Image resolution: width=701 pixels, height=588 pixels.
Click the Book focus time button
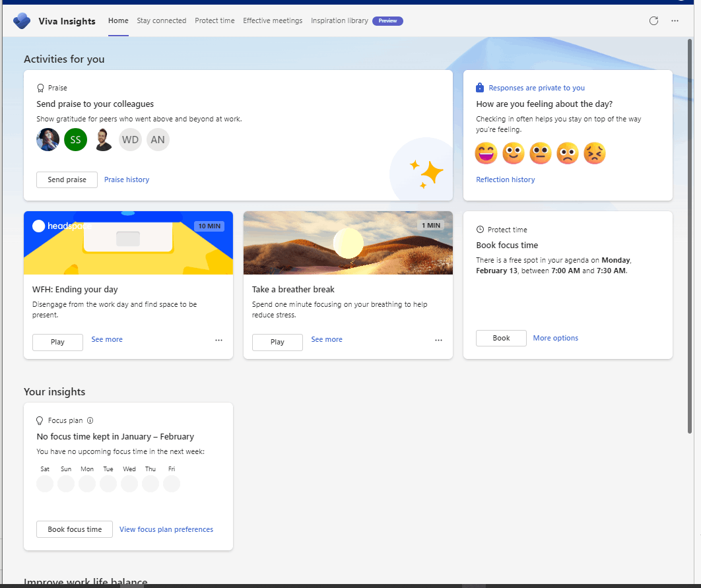75,529
